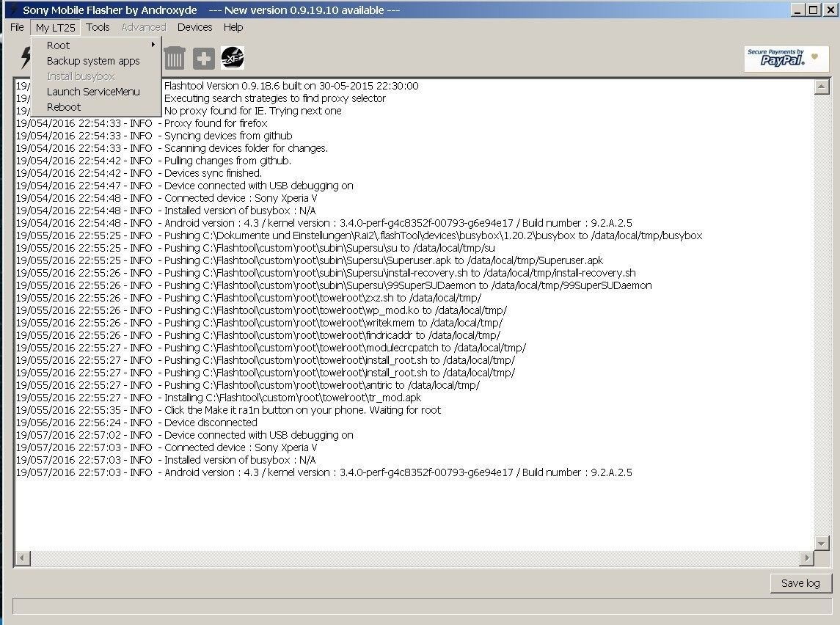Click the log scroll up arrow
The width and height of the screenshot is (840, 625).
pos(822,87)
